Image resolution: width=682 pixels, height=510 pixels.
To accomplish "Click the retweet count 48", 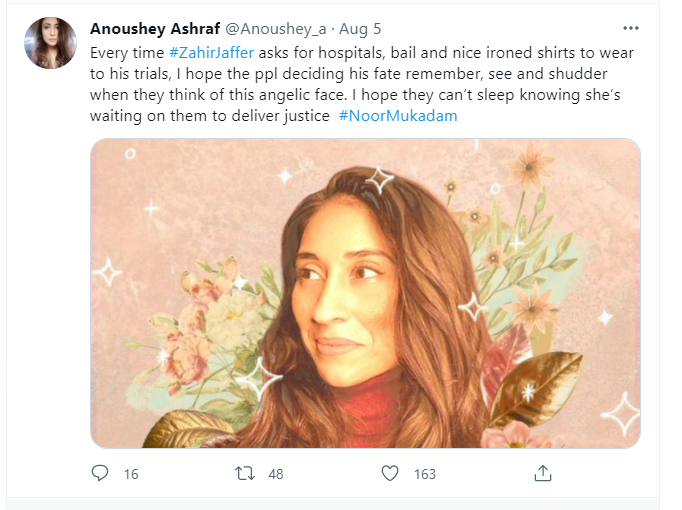I will pos(275,474).
